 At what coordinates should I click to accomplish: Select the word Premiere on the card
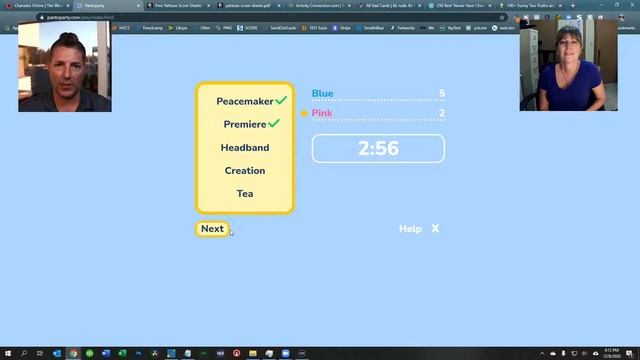(244, 124)
